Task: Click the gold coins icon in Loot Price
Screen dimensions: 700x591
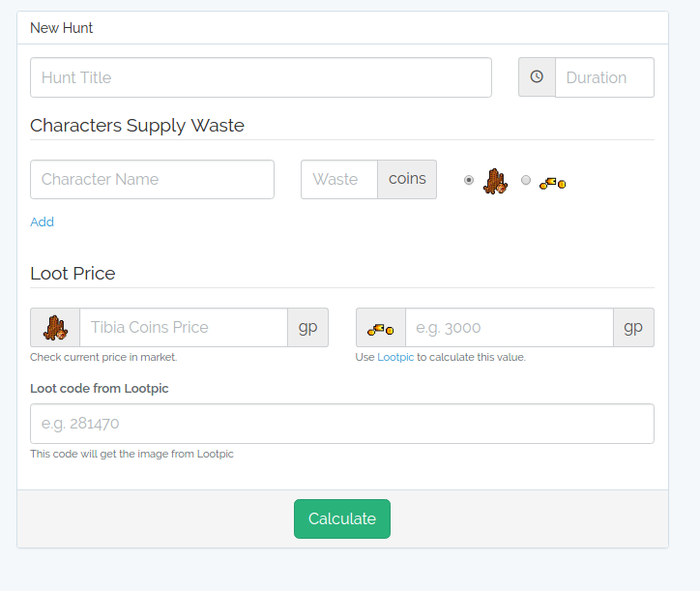Action: click(380, 329)
